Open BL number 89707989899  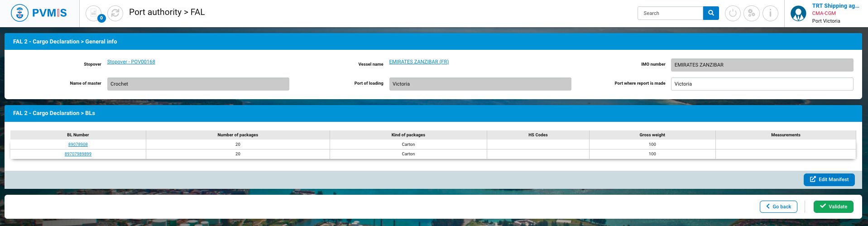tap(78, 154)
